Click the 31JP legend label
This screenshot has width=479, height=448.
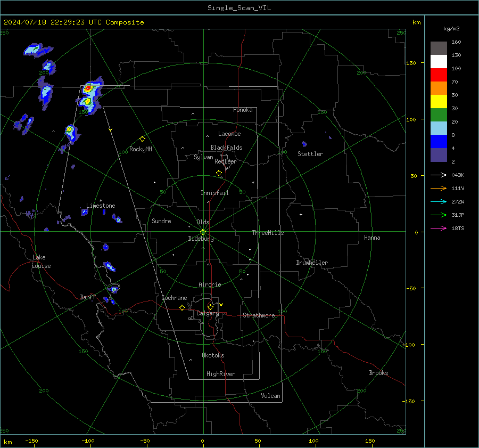click(x=458, y=215)
